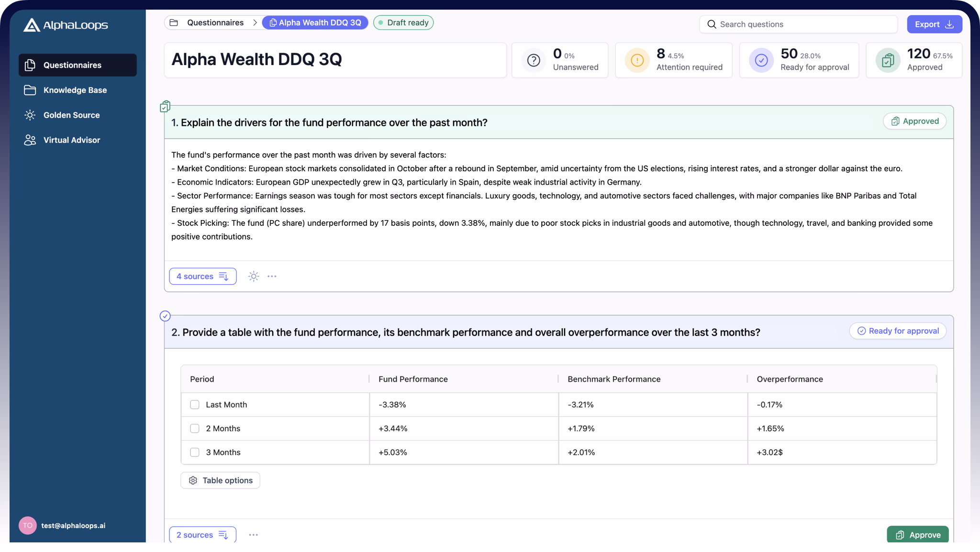Click the +3.44% fund performance cell
The image size is (980, 552).
coord(464,429)
